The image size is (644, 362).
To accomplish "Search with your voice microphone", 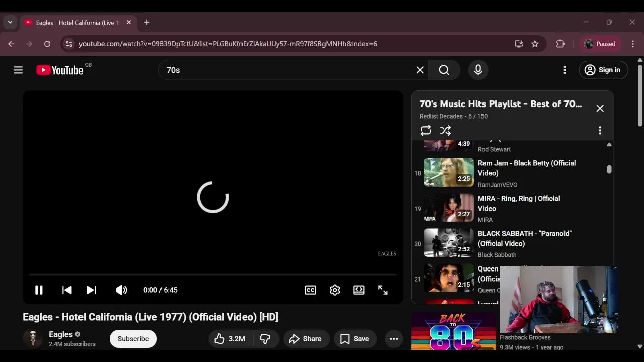I will (x=478, y=70).
